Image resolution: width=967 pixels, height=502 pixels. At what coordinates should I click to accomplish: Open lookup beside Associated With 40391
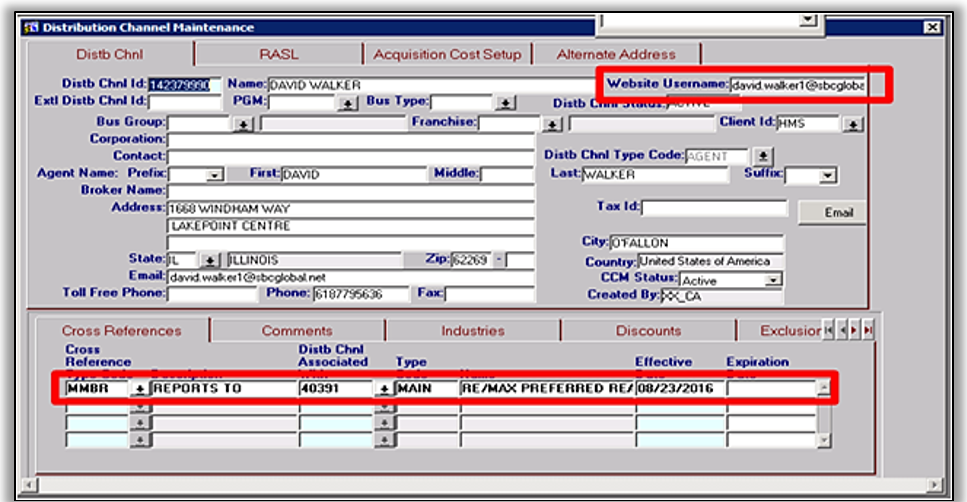point(384,389)
